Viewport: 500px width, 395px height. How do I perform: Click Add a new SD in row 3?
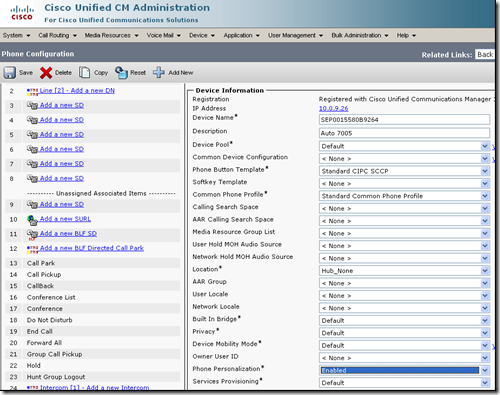[62, 105]
